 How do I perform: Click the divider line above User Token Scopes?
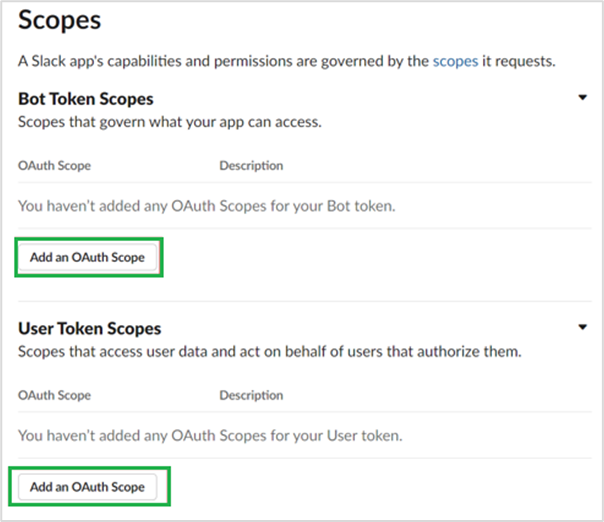click(301, 301)
